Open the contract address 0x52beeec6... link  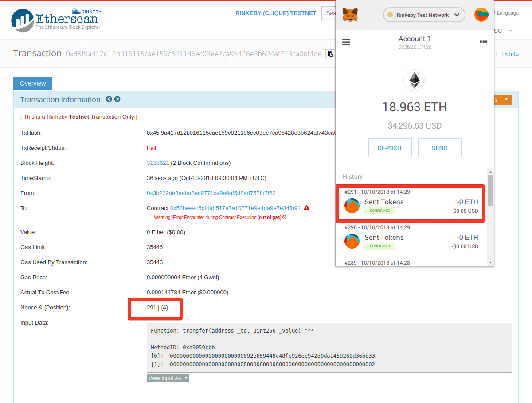click(x=235, y=208)
